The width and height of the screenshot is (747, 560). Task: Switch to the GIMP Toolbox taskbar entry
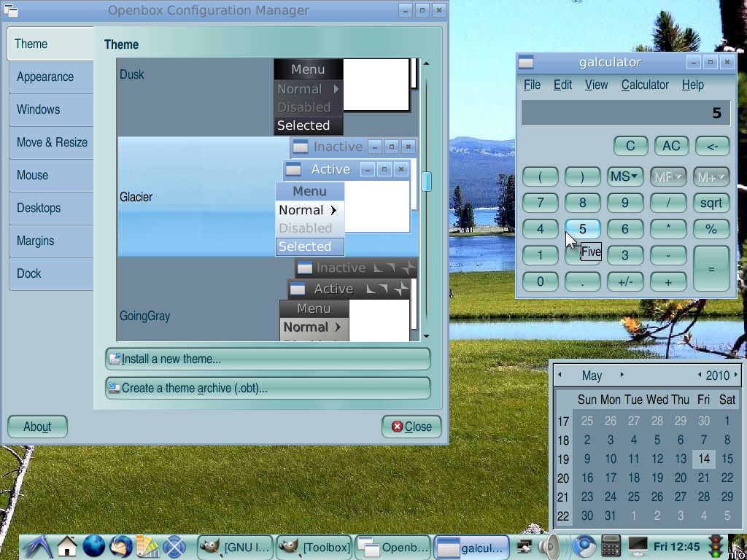click(315, 547)
